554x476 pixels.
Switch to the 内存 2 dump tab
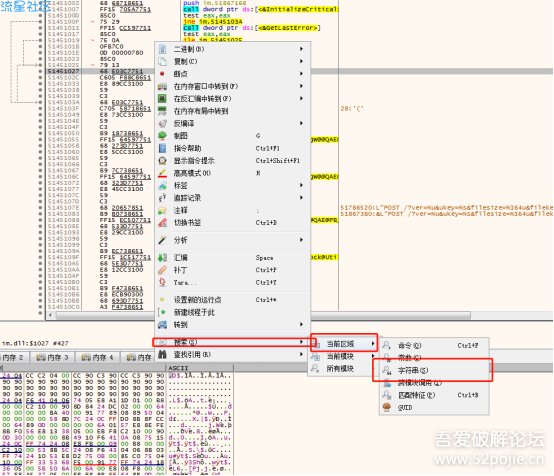[x=13, y=358]
